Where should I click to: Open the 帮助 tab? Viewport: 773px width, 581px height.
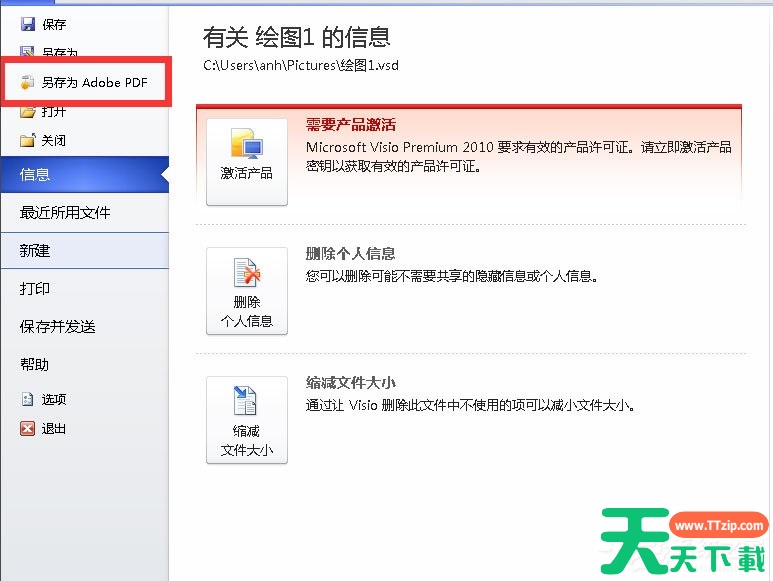coord(85,364)
